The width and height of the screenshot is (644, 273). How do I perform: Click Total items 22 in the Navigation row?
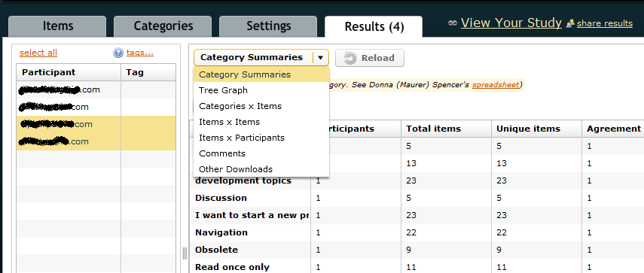pos(411,232)
